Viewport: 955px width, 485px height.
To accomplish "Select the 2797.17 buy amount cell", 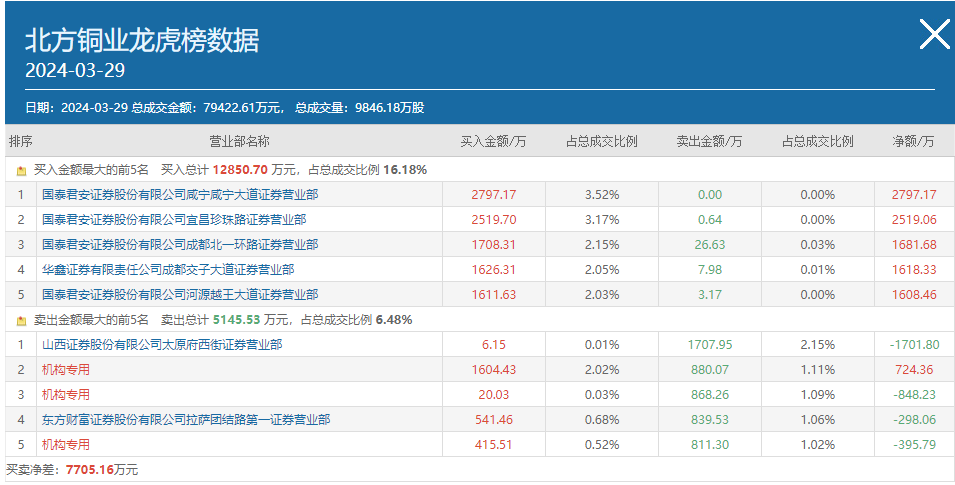I will [x=494, y=195].
